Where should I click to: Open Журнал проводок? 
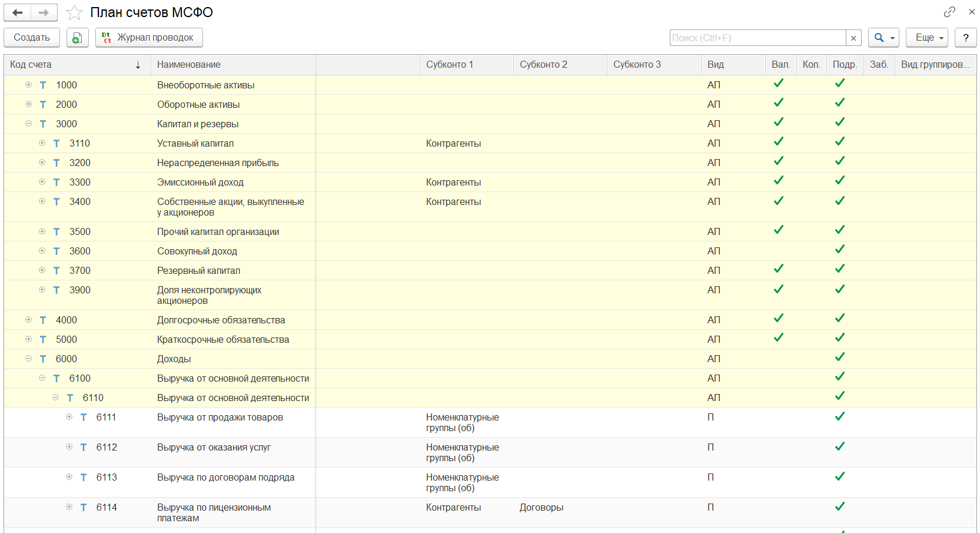click(x=149, y=38)
